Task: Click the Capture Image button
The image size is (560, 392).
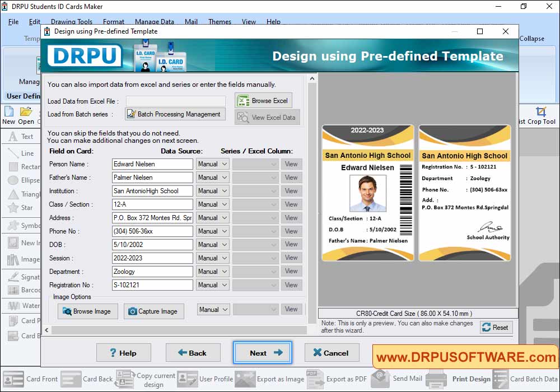Action: click(153, 311)
